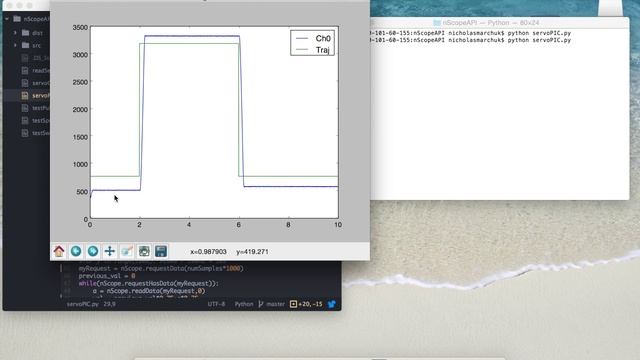The height and width of the screenshot is (360, 640).
Task: Click the Terminal title nScopeAPI — Python — 80x24
Action: click(491, 23)
